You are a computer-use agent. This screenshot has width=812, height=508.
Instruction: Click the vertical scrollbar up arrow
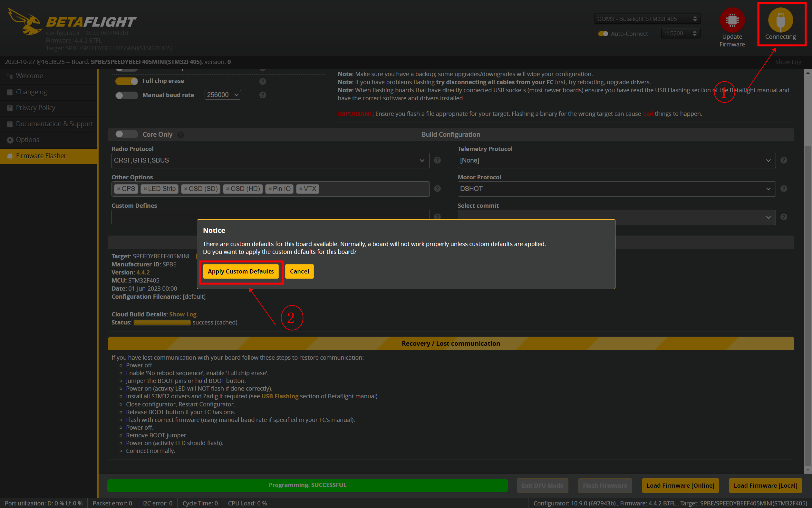(x=808, y=73)
